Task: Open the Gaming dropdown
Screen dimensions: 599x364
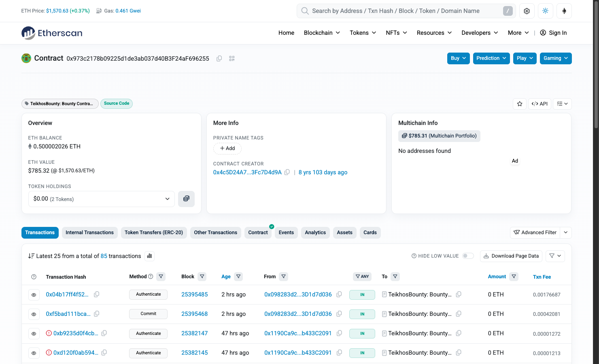Action: [x=556, y=58]
